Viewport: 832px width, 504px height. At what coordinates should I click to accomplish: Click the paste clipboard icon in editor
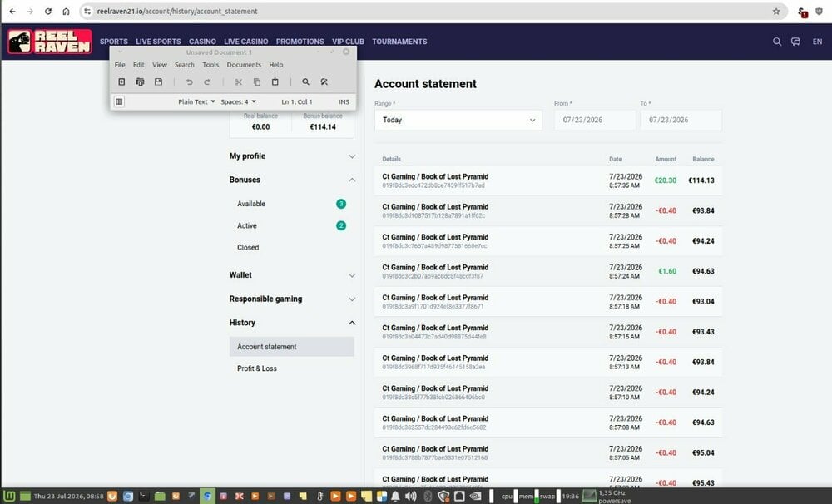pyautogui.click(x=275, y=82)
